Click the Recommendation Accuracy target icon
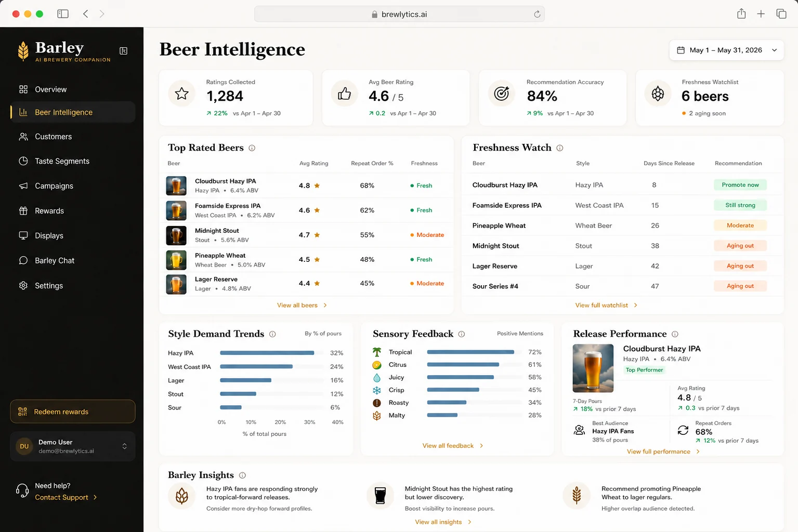This screenshot has width=798, height=532. [x=502, y=94]
